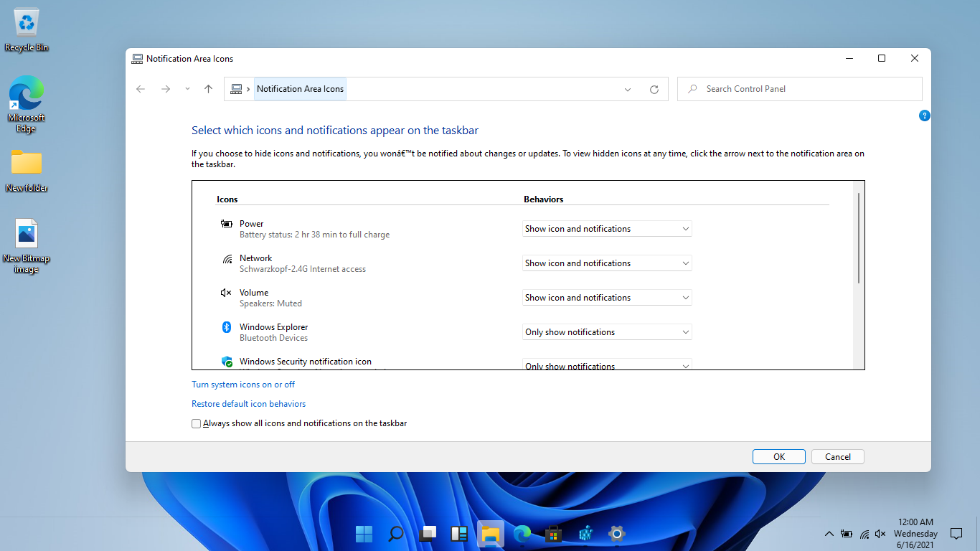Show hidden icons tray chevron
The width and height of the screenshot is (980, 551).
tap(829, 534)
